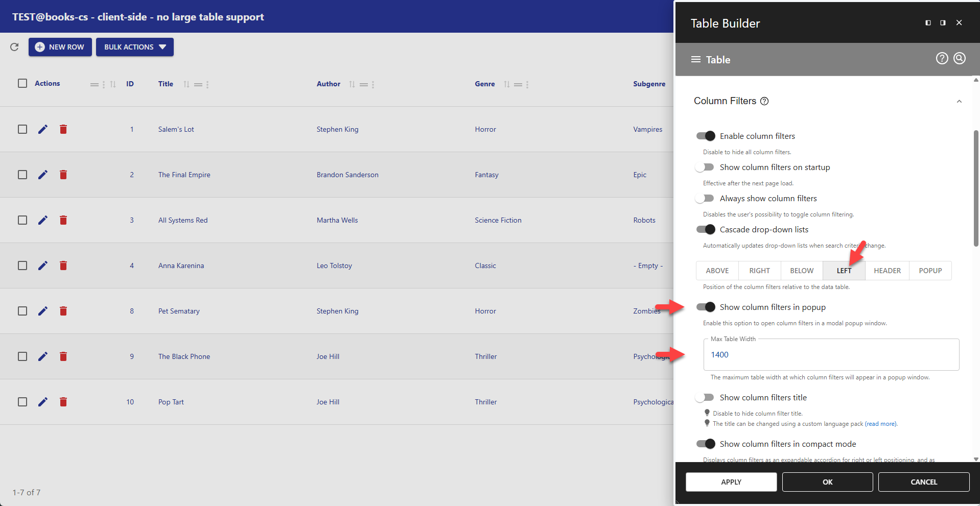The width and height of the screenshot is (980, 506).
Task: Check the Salem's Lot row checkbox
Action: 22,129
